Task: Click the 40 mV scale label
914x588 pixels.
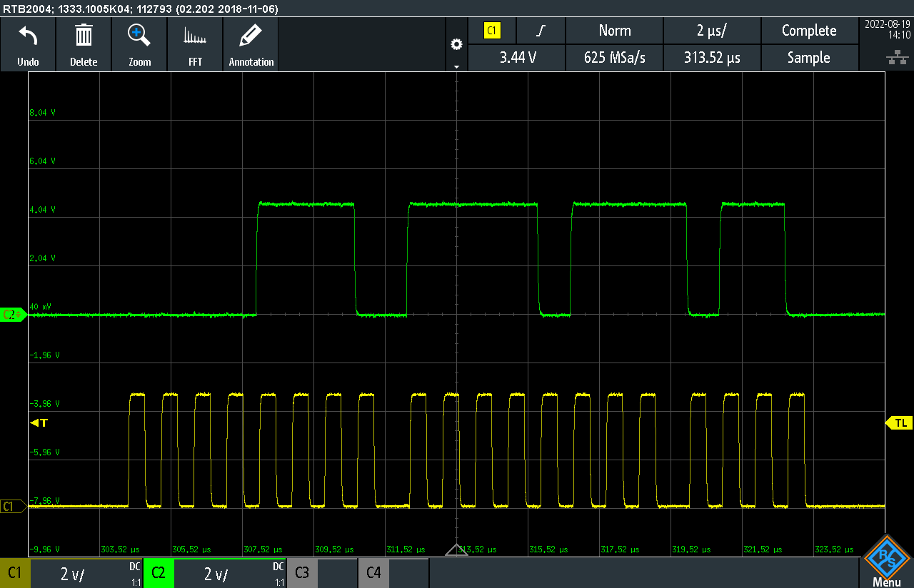Action: point(41,306)
